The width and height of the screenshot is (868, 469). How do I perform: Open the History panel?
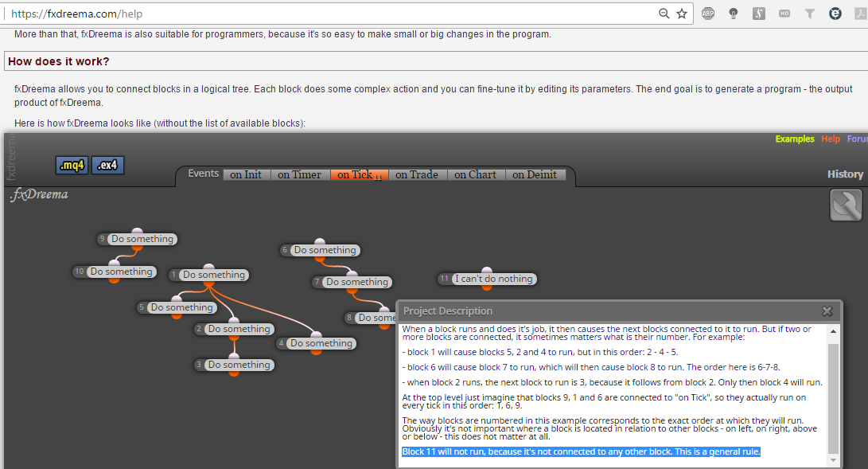click(x=845, y=174)
